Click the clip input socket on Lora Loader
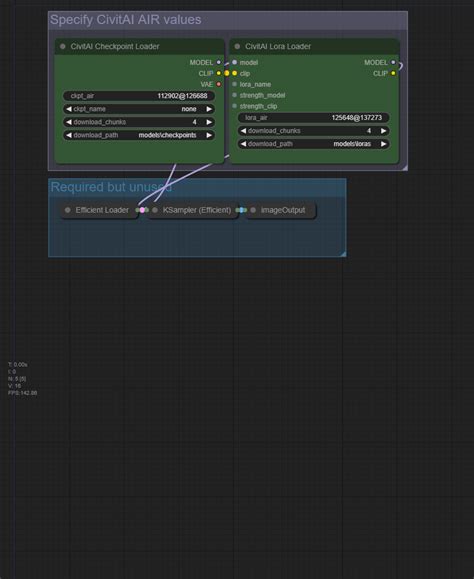Screen dimensions: 474x579 (234, 73)
